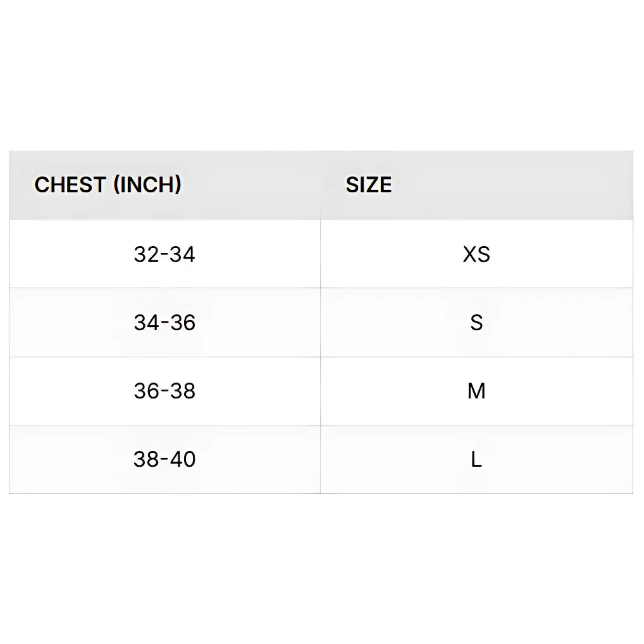Choose the S size cell

pyautogui.click(x=477, y=322)
